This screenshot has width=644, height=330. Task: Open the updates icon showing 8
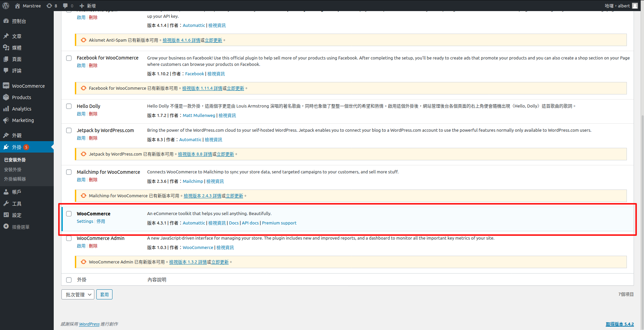49,6
